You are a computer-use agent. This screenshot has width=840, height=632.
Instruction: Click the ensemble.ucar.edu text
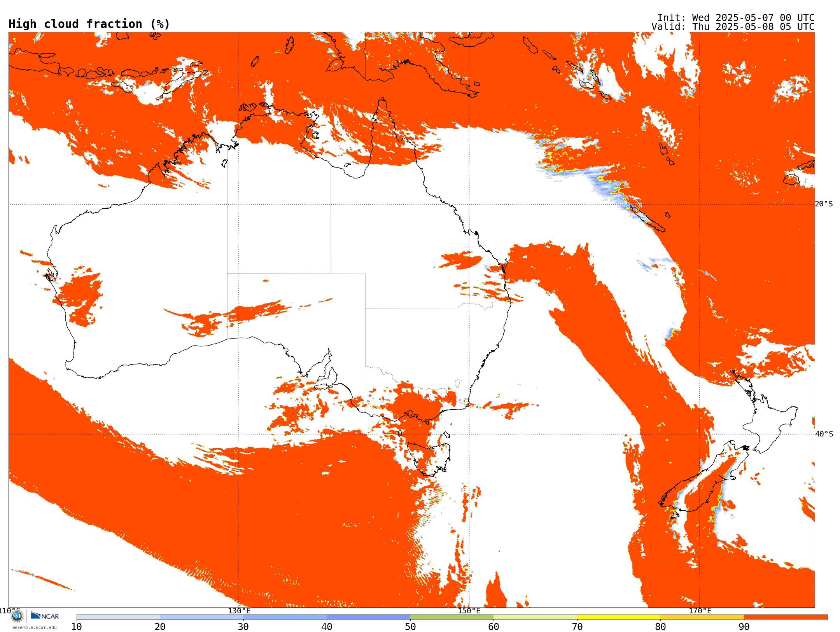click(34, 627)
